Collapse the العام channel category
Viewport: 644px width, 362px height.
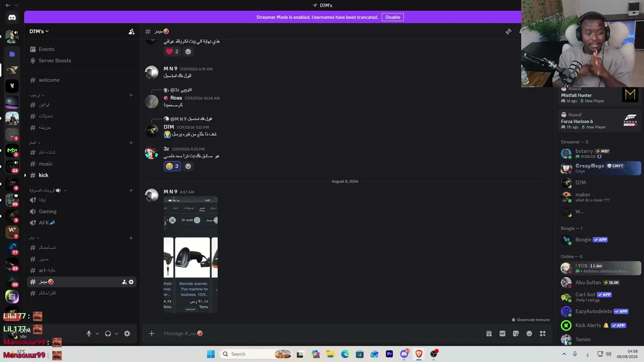click(x=35, y=143)
